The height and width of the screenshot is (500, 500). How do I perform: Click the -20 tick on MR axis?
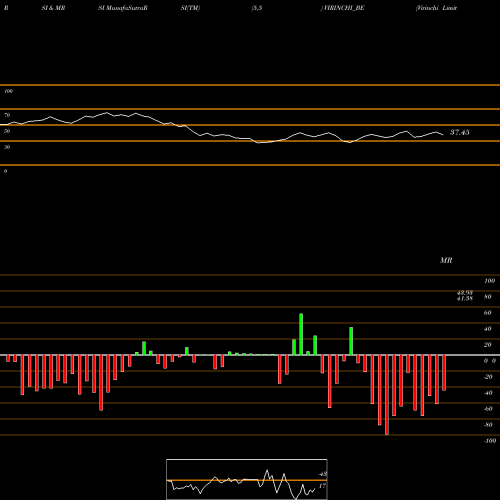pyautogui.click(x=488, y=377)
